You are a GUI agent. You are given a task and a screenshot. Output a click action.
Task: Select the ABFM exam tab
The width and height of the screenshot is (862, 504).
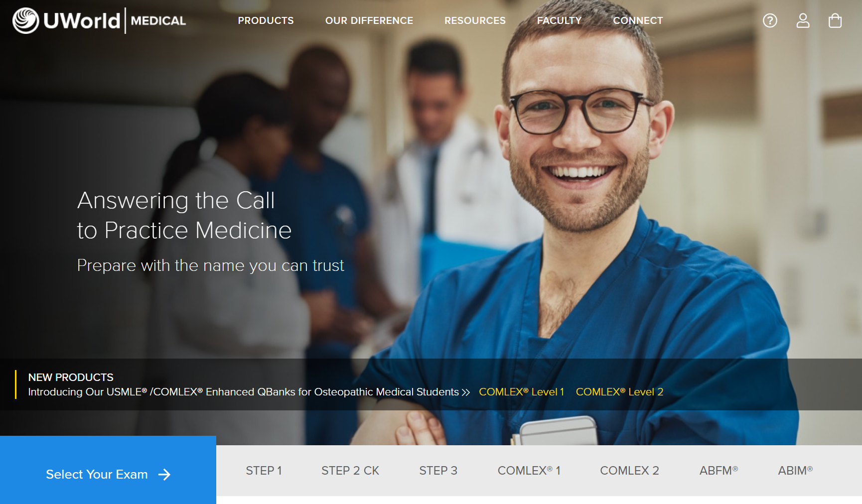click(x=718, y=471)
